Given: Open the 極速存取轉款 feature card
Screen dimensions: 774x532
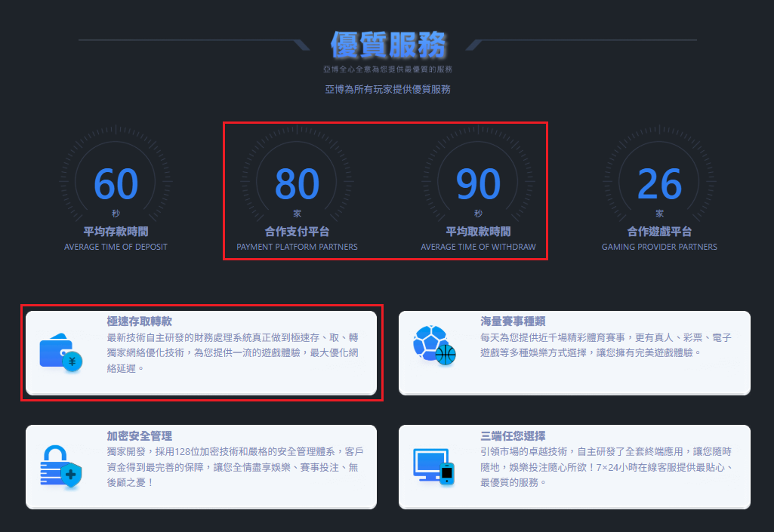Looking at the screenshot, I should coord(201,352).
